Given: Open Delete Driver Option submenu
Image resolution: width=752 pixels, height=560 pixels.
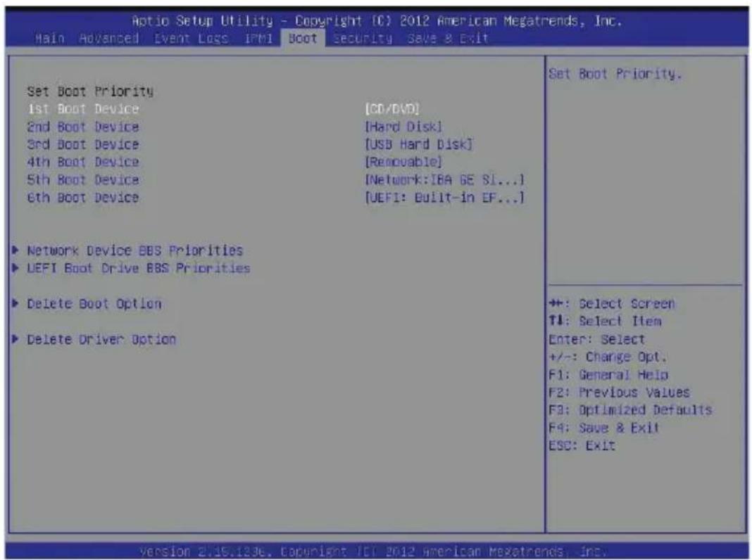Looking at the screenshot, I should [101, 340].
